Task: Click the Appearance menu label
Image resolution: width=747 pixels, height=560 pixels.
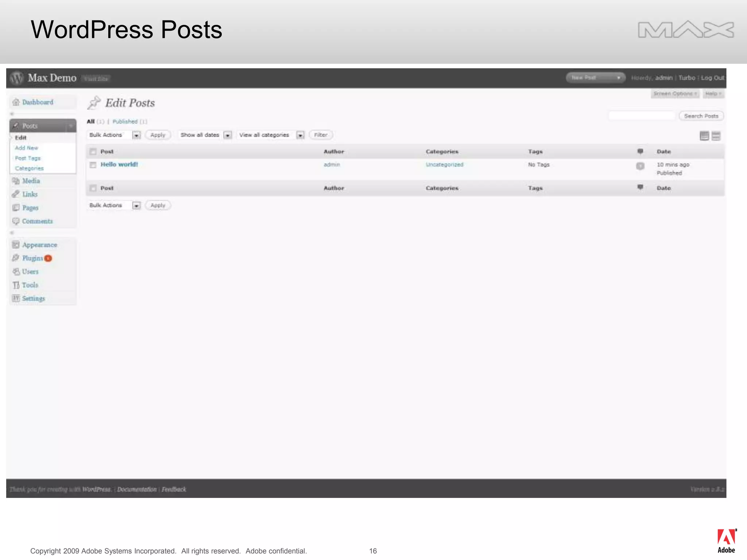Action: pos(40,245)
